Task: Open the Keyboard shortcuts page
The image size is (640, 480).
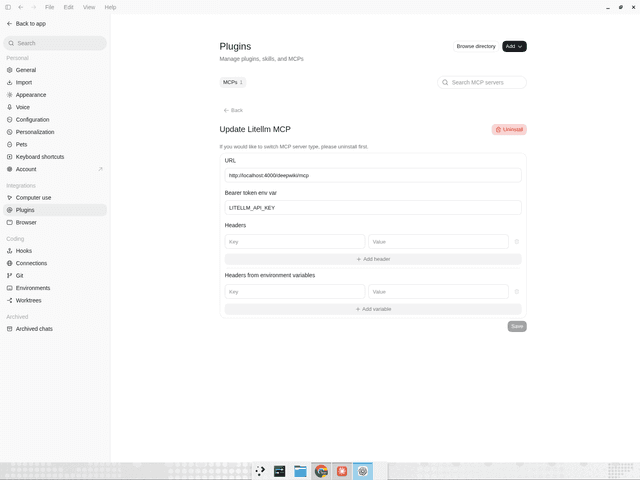Action: tap(55, 157)
